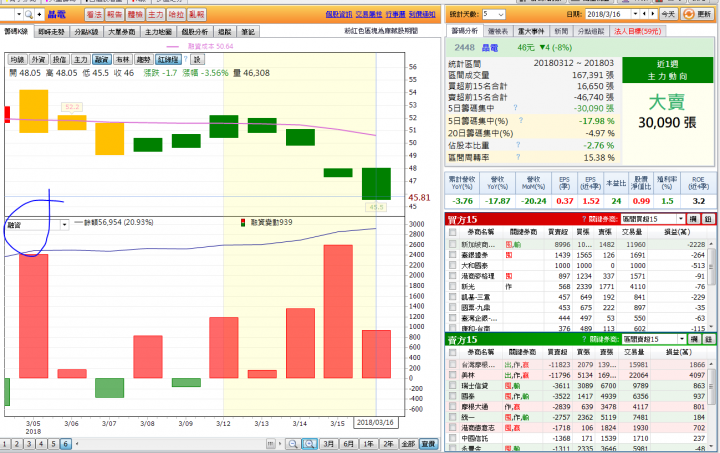Click the magnifier search icon beside stock input
The height and width of the screenshot is (453, 720).
[28, 15]
